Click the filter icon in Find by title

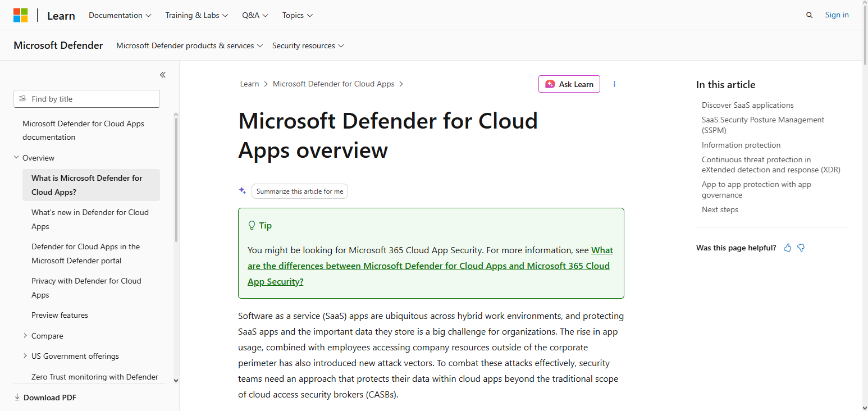22,99
